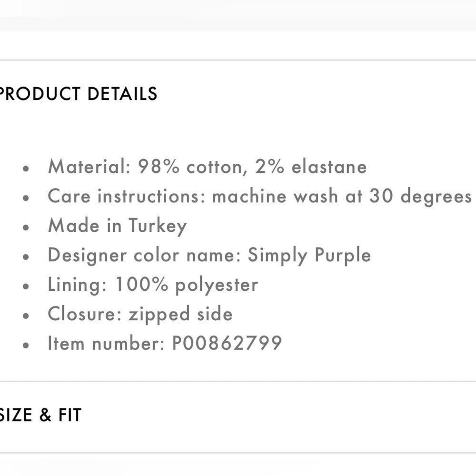The image size is (476, 476).
Task: Click the 2% elastane text
Action: coord(311,167)
